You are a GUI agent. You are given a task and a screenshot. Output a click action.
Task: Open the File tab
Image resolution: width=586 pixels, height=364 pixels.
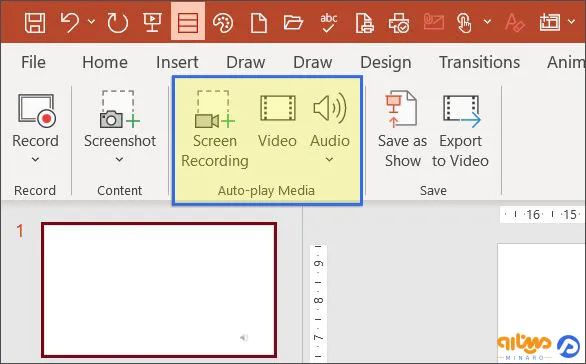click(33, 62)
